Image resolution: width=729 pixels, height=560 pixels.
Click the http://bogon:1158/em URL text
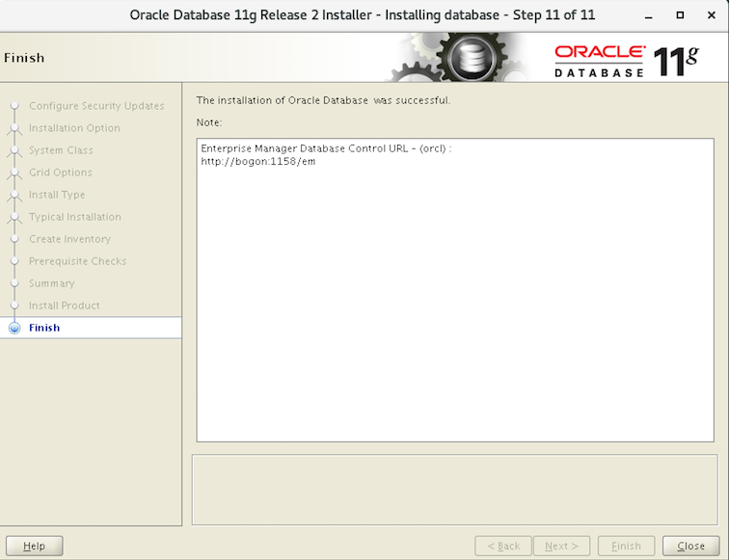click(258, 162)
